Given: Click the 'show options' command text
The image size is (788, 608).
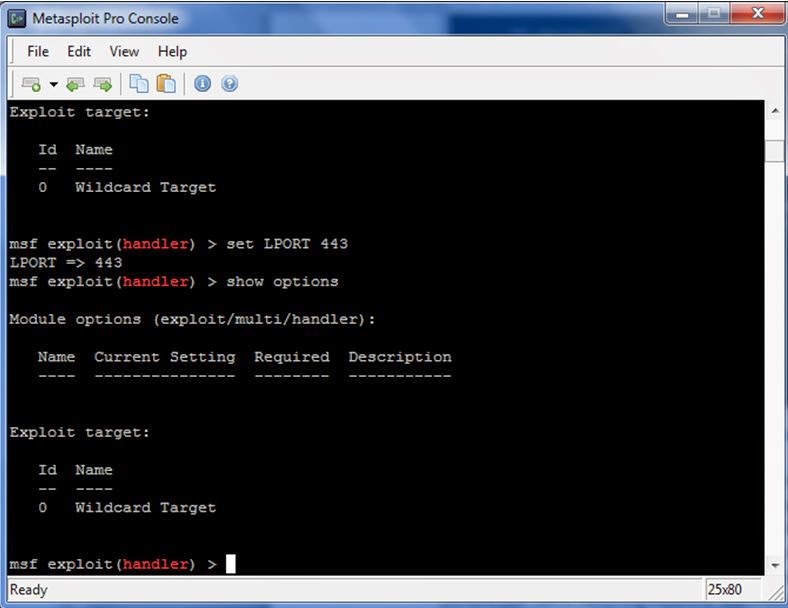Looking at the screenshot, I should 282,281.
